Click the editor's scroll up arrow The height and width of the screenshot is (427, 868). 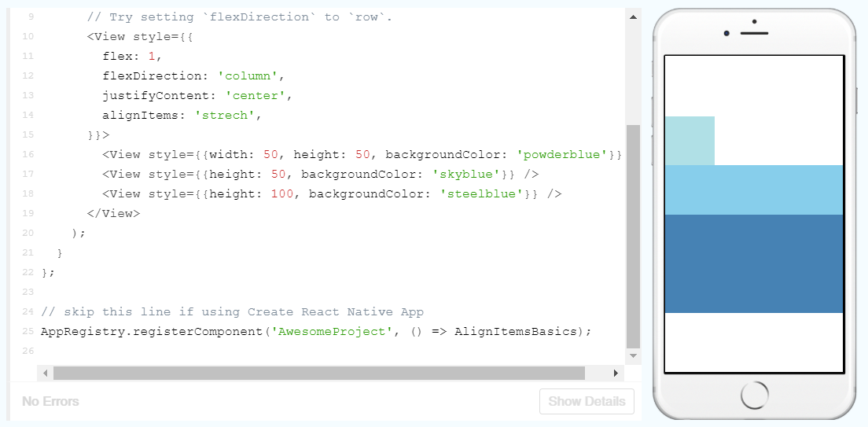click(x=633, y=17)
